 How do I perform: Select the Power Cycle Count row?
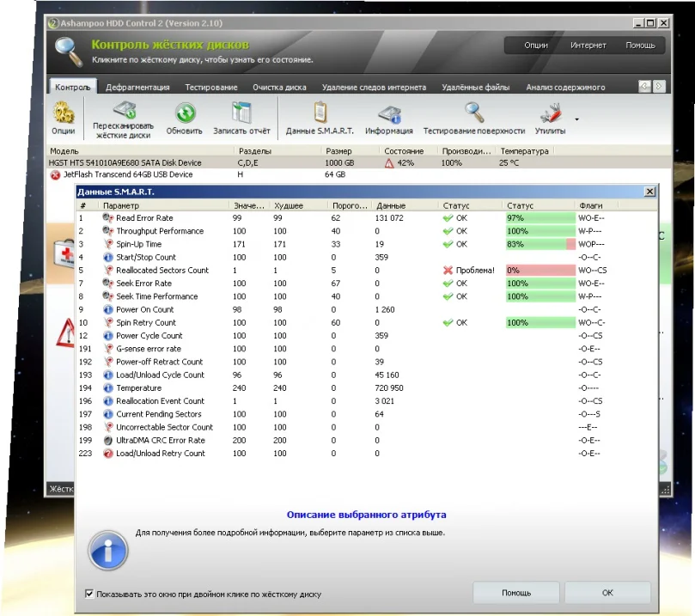pos(366,335)
